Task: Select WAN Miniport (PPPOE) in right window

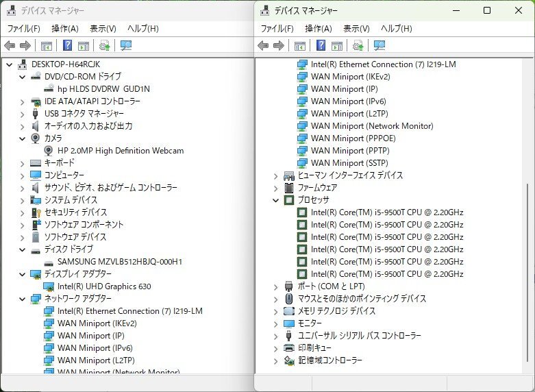Action: [353, 138]
